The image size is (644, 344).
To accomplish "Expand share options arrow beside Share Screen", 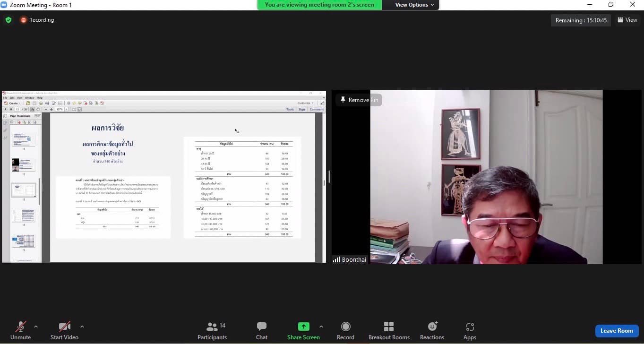I will click(321, 327).
